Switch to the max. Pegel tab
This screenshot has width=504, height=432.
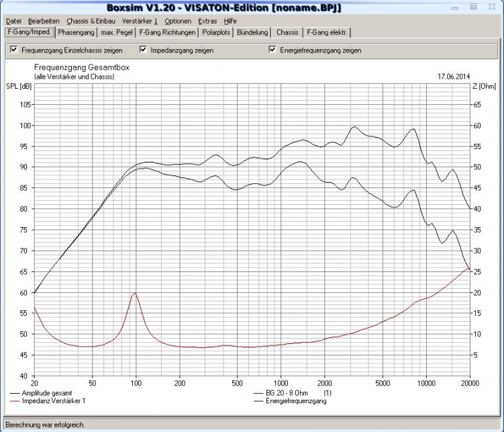click(x=117, y=32)
